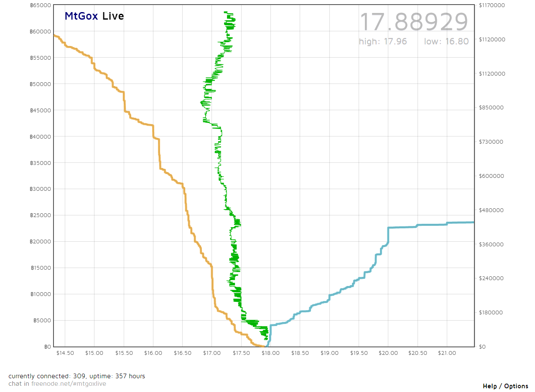Click the $20.50 price axis label
535x392 pixels.
point(418,353)
